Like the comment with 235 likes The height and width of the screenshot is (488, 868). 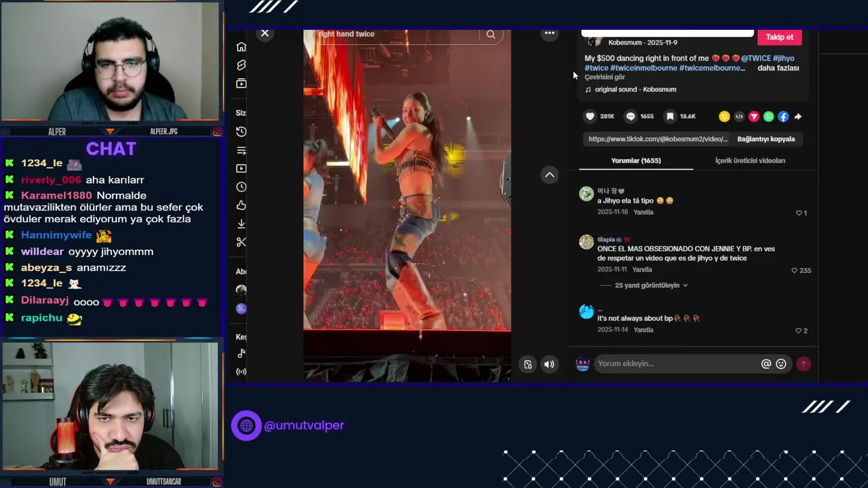pos(795,270)
